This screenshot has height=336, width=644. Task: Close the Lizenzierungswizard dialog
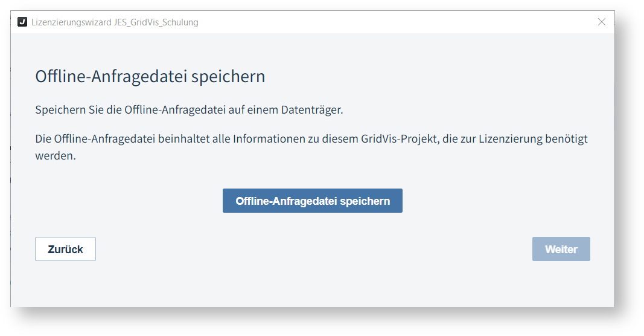click(x=602, y=22)
